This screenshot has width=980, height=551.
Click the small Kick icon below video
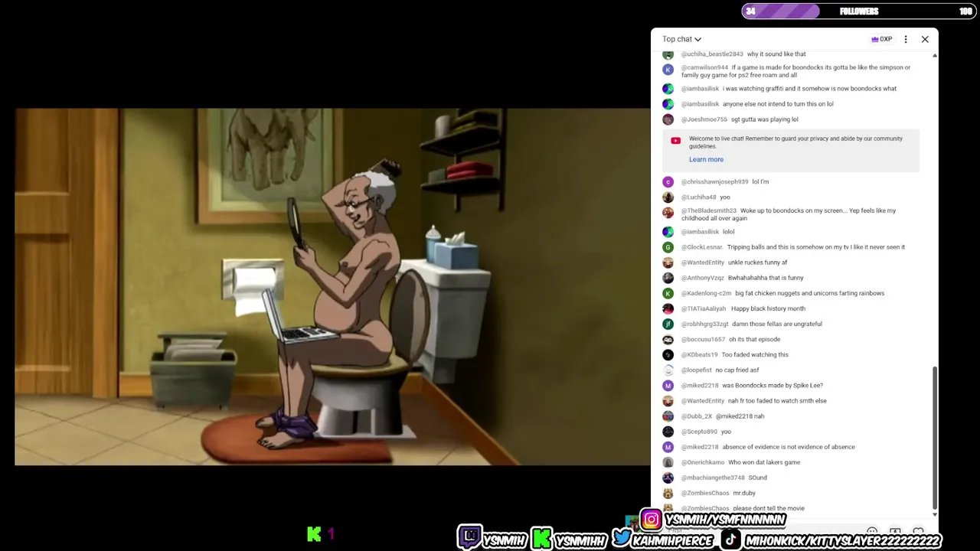314,534
